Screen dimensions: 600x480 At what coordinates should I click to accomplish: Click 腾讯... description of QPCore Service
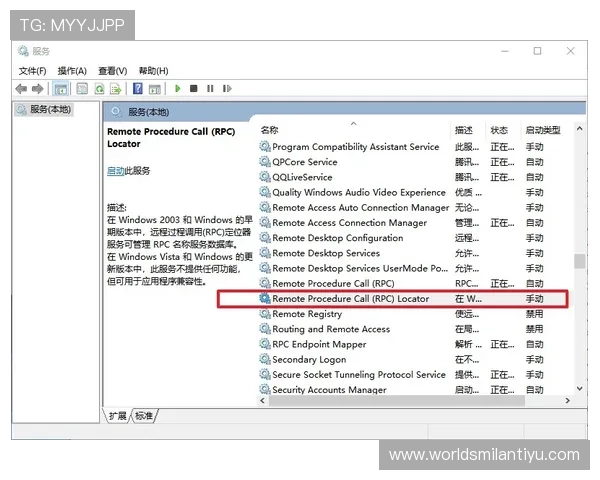click(466, 162)
